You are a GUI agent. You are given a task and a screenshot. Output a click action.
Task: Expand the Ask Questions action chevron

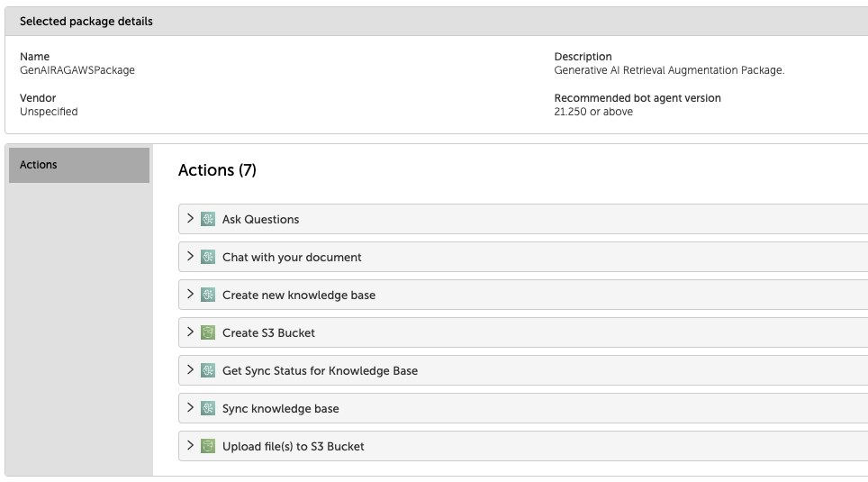tap(190, 218)
